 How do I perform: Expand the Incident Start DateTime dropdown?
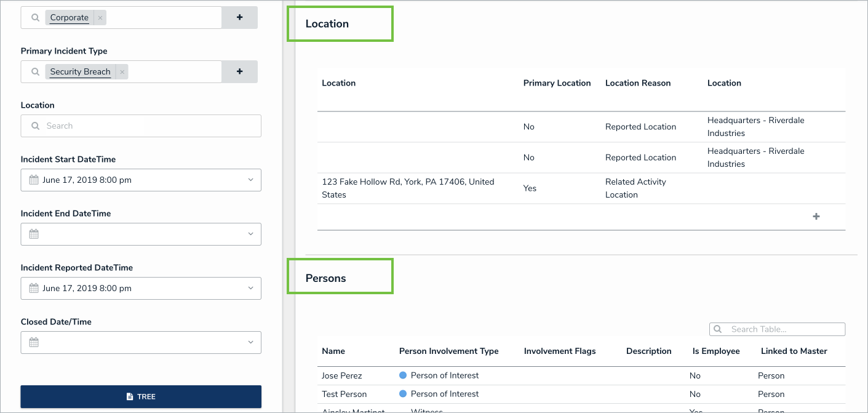(x=250, y=180)
